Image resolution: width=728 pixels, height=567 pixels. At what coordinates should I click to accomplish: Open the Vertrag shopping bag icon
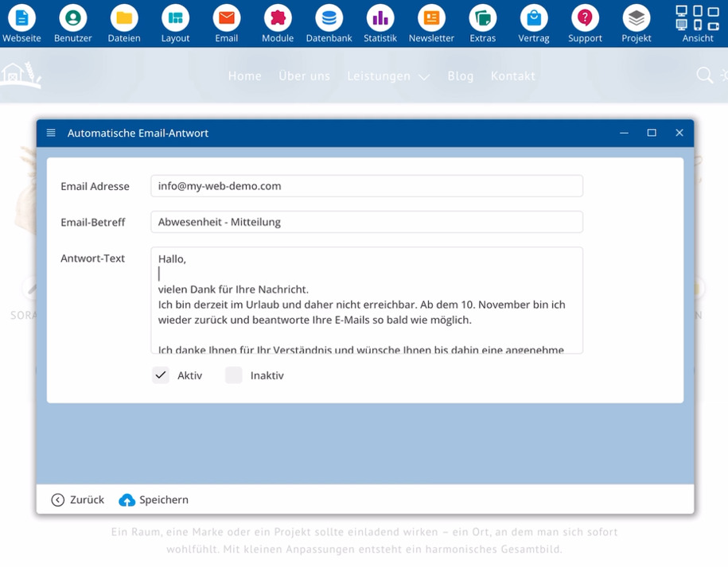tap(534, 17)
